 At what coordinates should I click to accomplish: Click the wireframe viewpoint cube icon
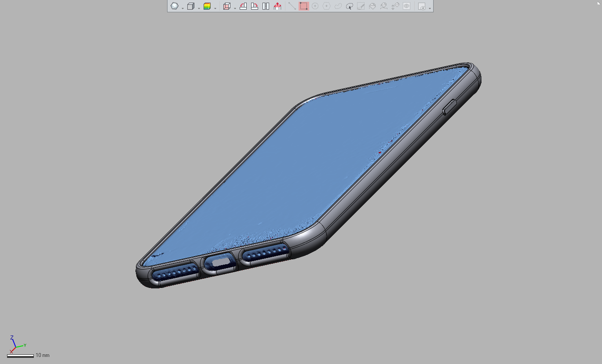227,6
